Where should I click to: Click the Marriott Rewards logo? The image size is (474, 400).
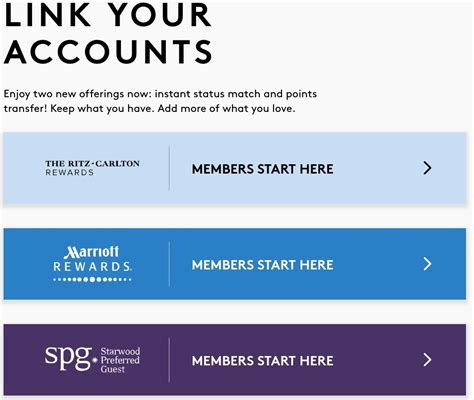click(x=92, y=264)
